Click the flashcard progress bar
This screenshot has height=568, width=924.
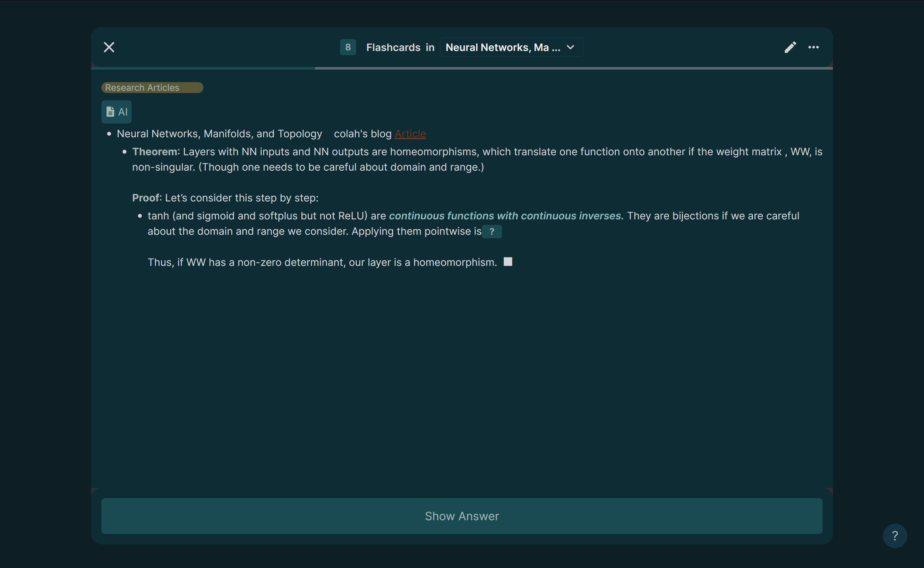coord(462,68)
